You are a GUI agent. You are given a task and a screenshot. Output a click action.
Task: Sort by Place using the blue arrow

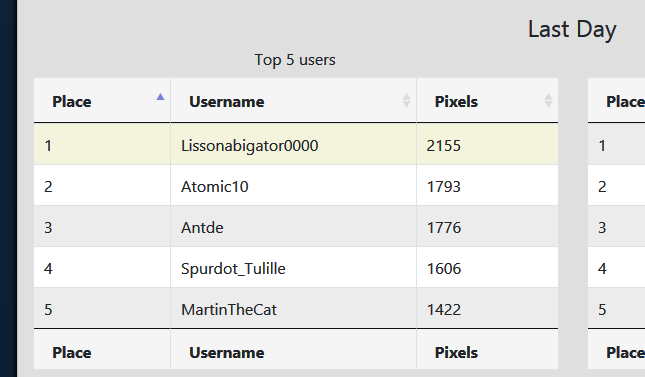[x=160, y=97]
